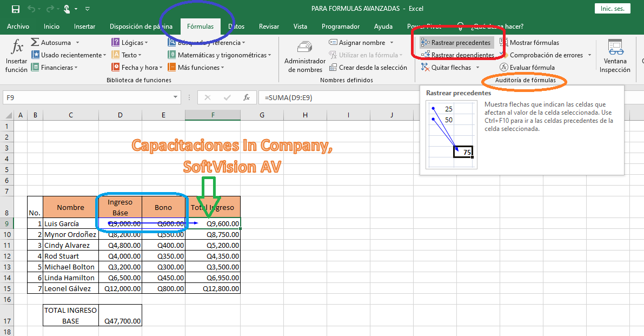Click the Save disk icon in title bar
The height and width of the screenshot is (336, 644).
15,9
